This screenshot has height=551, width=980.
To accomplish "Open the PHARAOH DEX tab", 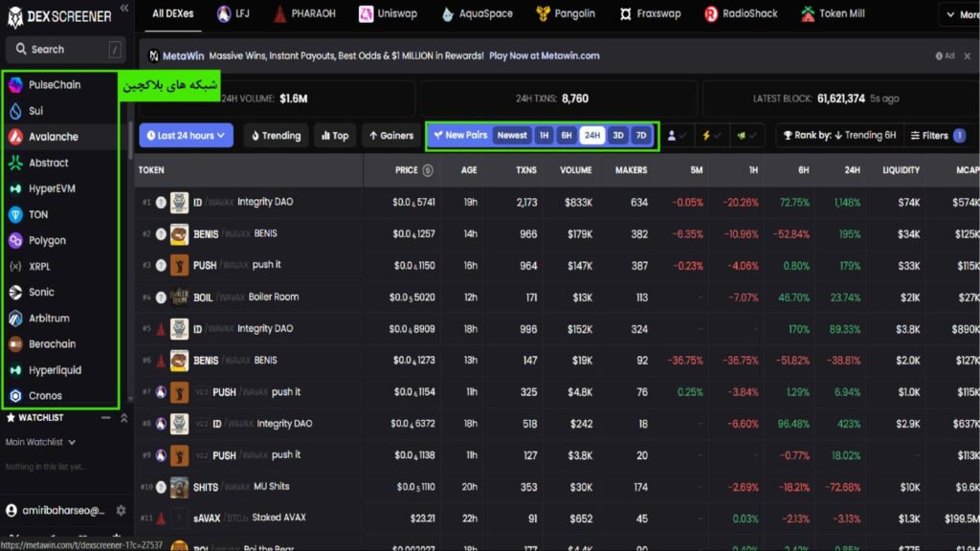I will 305,13.
